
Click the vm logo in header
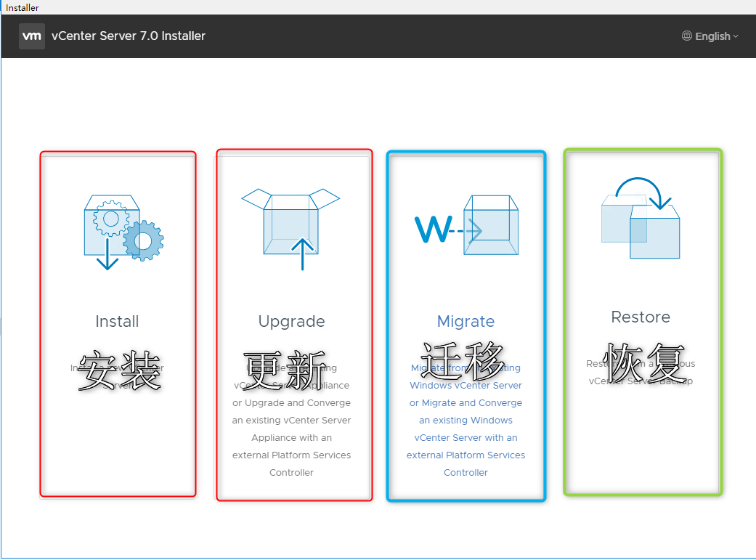pyautogui.click(x=32, y=36)
